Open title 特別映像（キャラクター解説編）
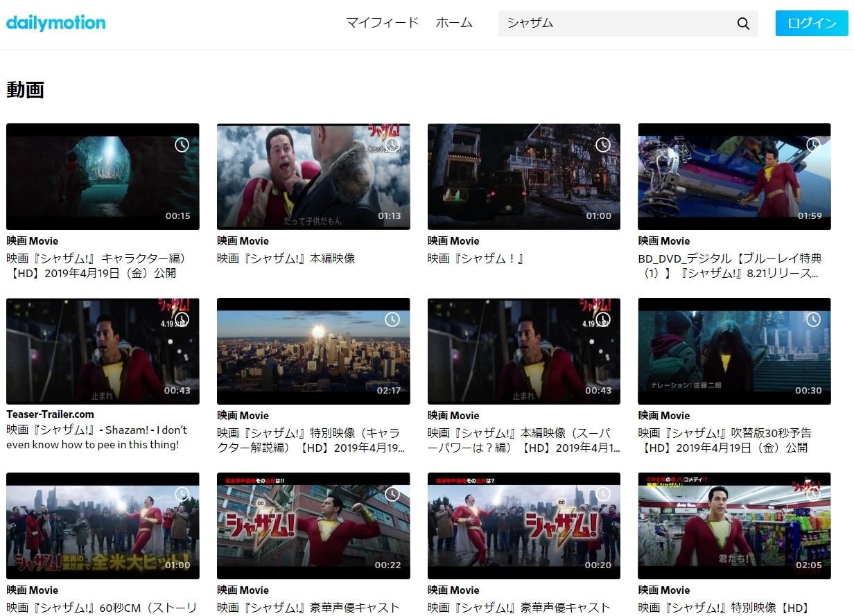This screenshot has height=616, width=854. (311, 440)
